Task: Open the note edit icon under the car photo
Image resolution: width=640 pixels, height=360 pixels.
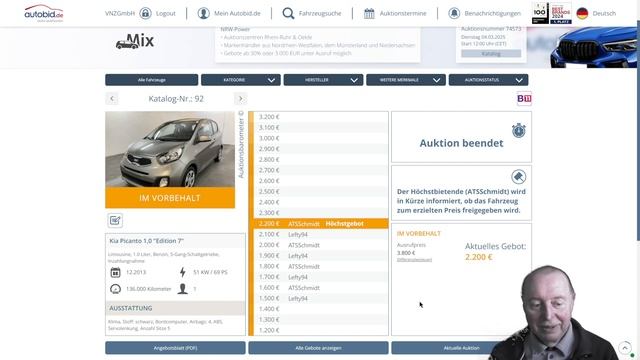Action: click(115, 220)
